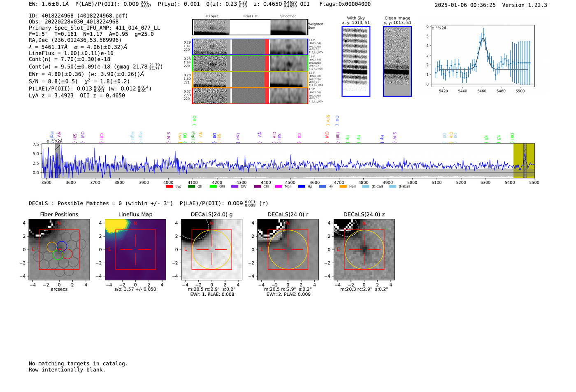Click the Flags:0x00004000 header text
This screenshot has height=392, width=576.
pyautogui.click(x=345, y=4)
